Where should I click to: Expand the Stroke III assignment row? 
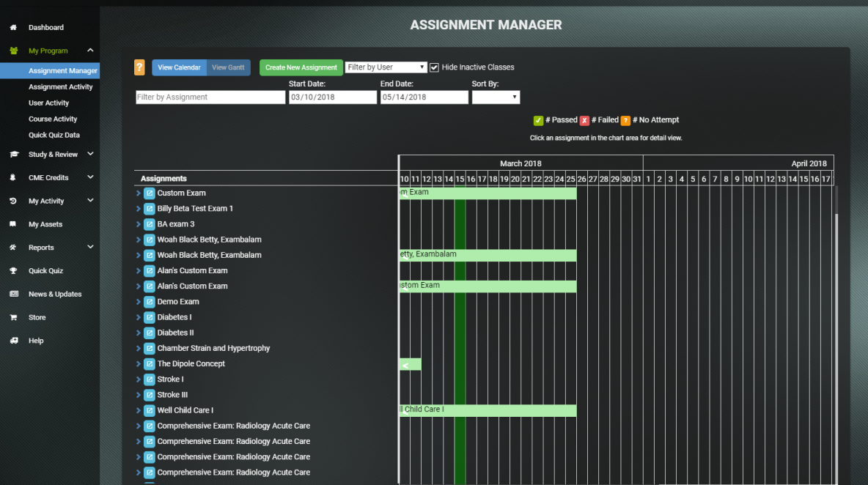139,395
